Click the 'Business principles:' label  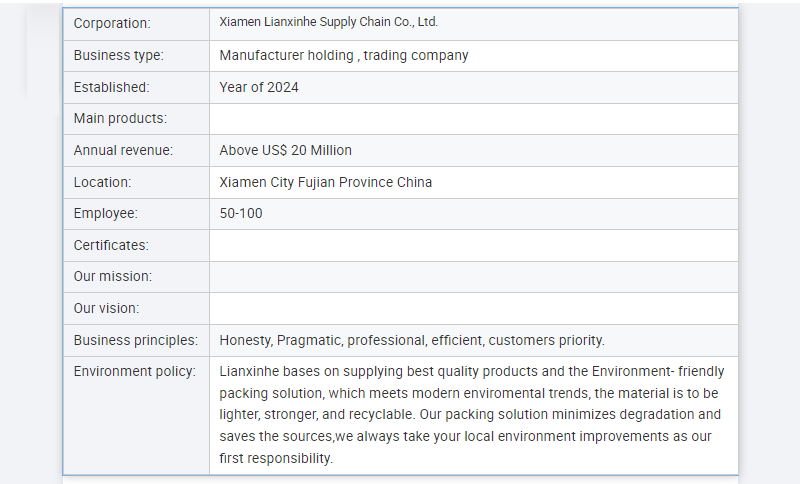135,340
